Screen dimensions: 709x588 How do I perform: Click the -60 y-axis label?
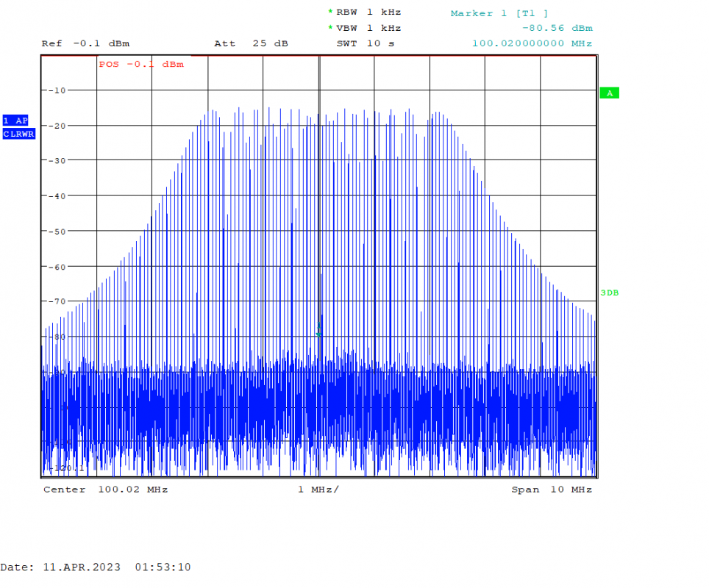click(x=57, y=267)
